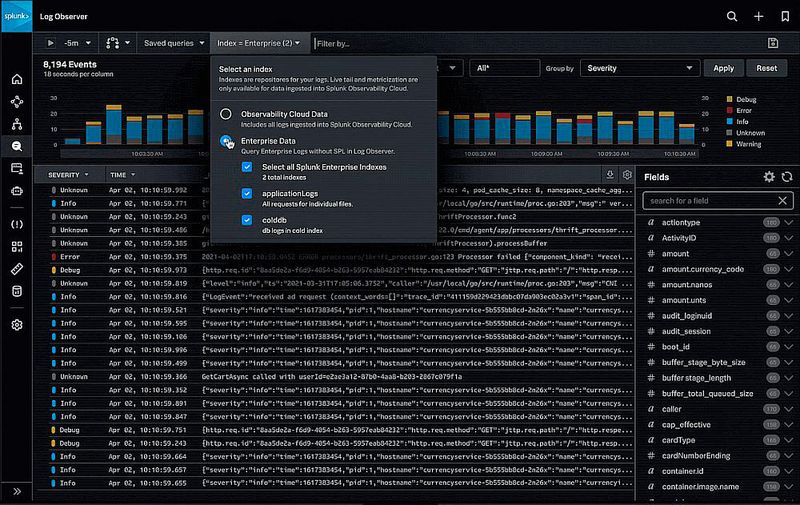Image resolution: width=800 pixels, height=505 pixels.
Task: Click the save query floppy icon
Action: coord(773,43)
